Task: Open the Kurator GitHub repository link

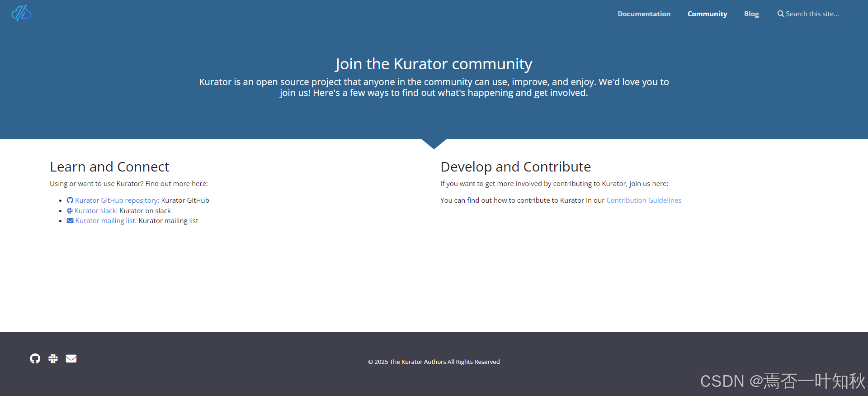Action: (x=117, y=200)
